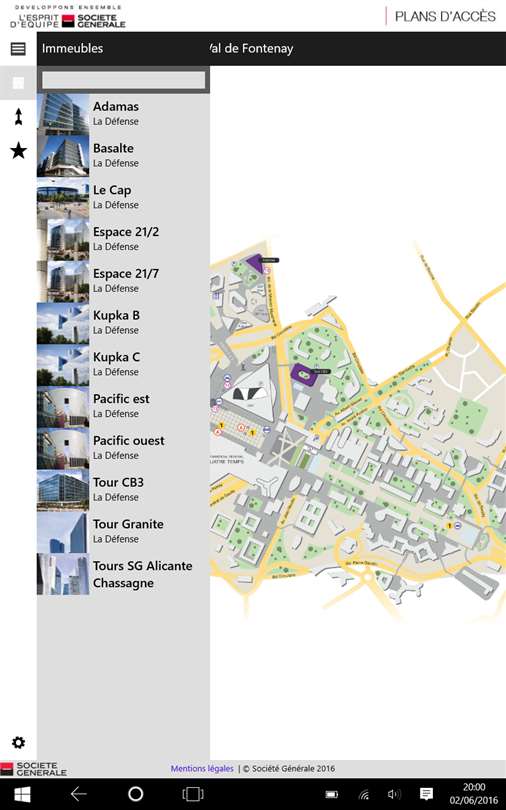Select the buildings square icon in sidebar
The image size is (506, 810).
pos(18,83)
